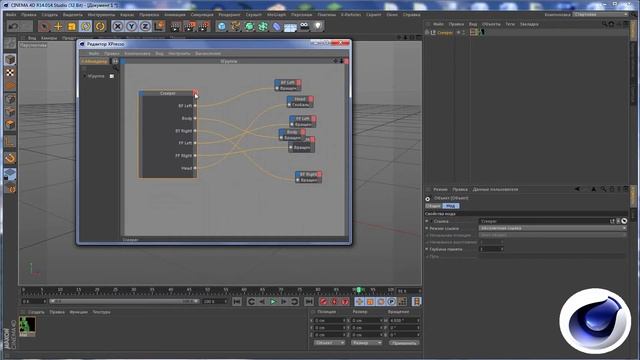This screenshot has height=360, width=640.
Task: Switch to Общие tab in attributes
Action: pos(433,206)
